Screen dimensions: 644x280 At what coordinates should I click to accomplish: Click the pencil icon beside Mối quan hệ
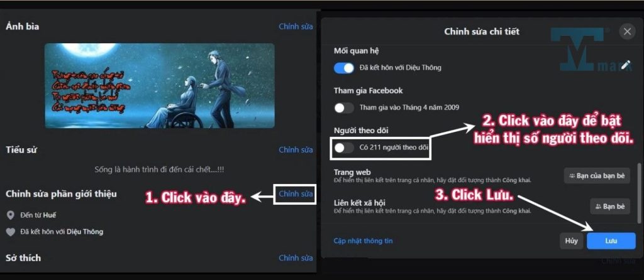[x=626, y=65]
